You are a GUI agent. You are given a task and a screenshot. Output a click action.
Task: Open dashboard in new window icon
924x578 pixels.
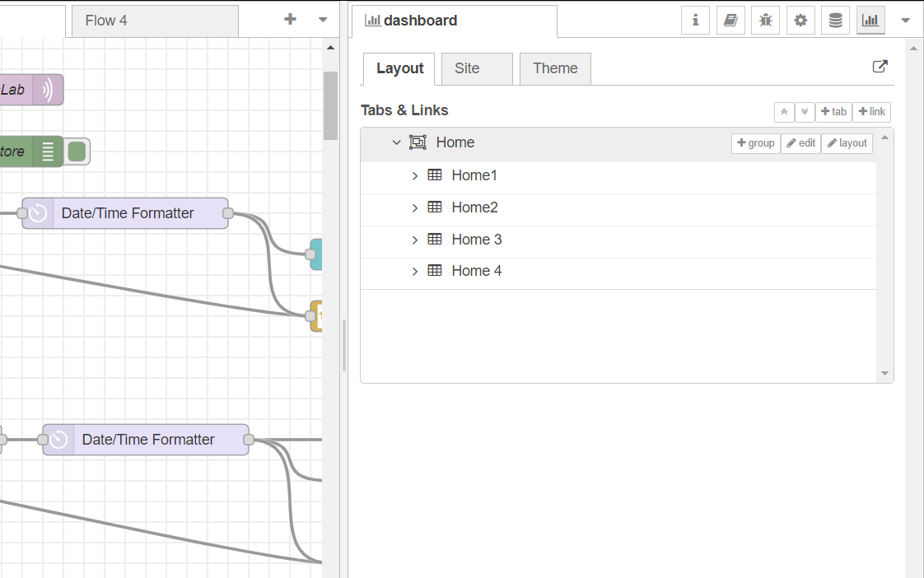[x=880, y=67]
